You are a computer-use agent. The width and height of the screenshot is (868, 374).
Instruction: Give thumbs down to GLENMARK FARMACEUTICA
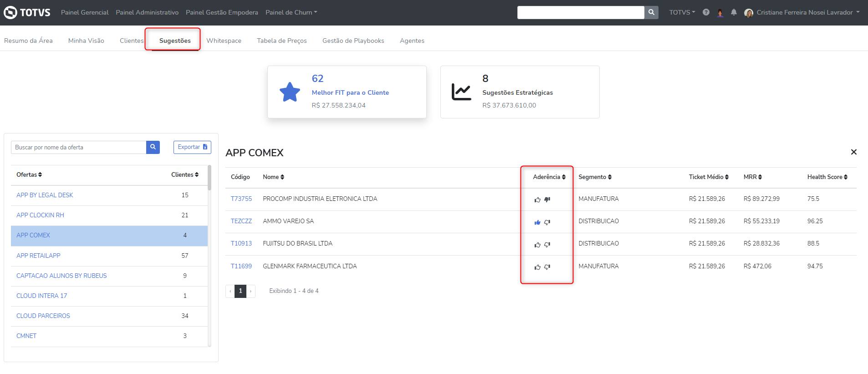pyautogui.click(x=547, y=267)
